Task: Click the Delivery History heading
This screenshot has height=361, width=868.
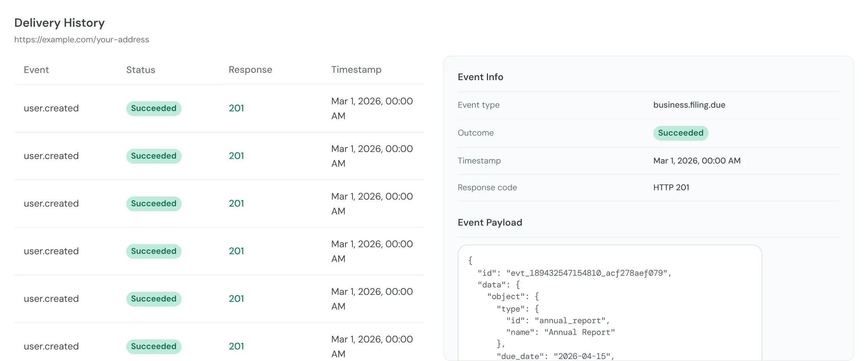Action: [x=59, y=23]
